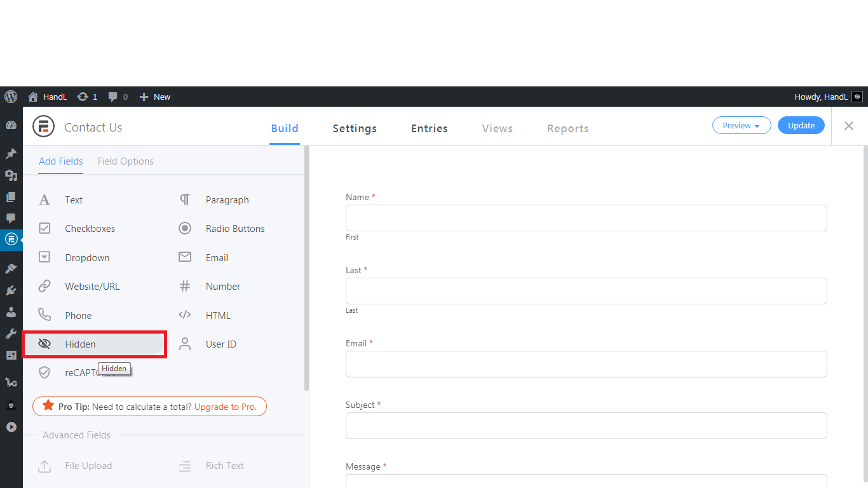
Task: Click the Update button
Action: tap(801, 126)
